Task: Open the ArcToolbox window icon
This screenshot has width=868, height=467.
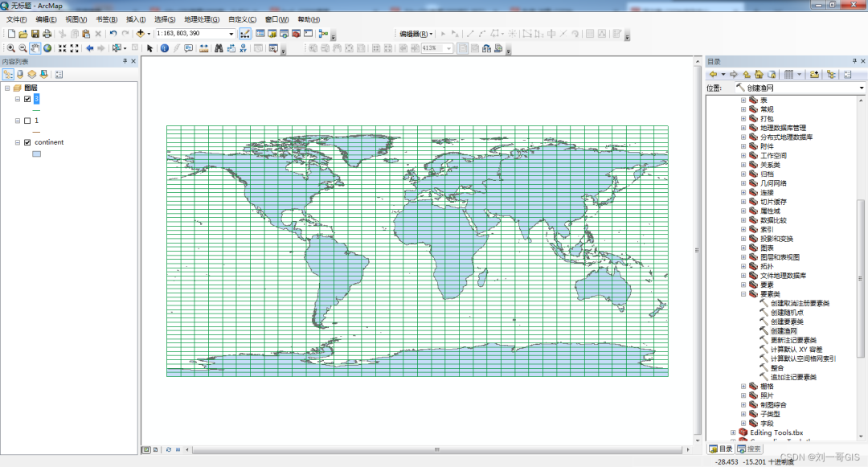Action: click(x=296, y=34)
